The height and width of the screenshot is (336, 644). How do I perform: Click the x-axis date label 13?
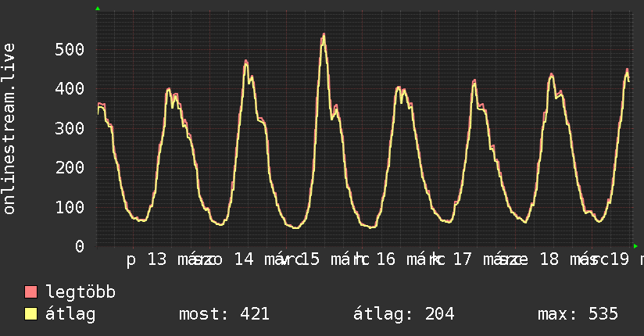(x=157, y=259)
